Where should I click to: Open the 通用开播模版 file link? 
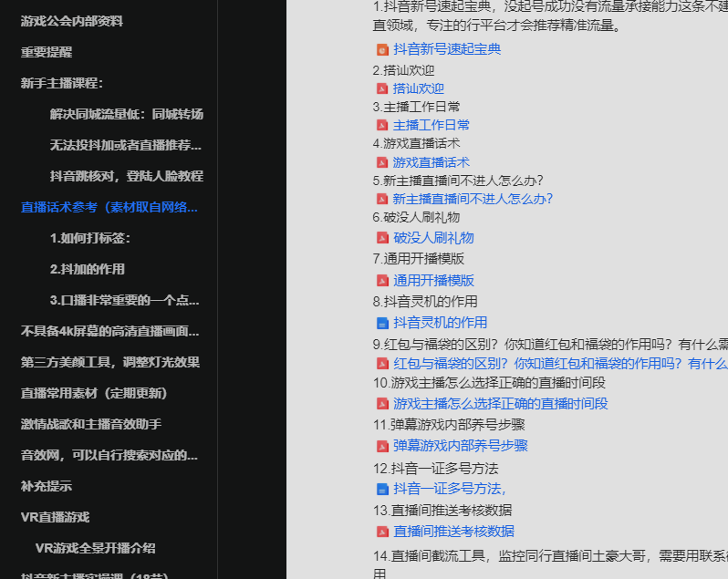433,281
